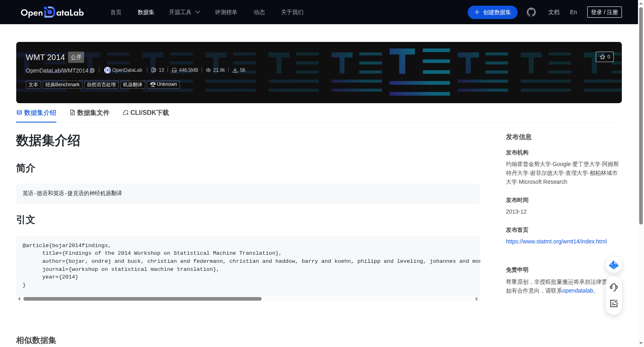Viewport: 644px width, 347px height.
Task: Expand the 开源工具 dropdown menu
Action: tap(184, 12)
